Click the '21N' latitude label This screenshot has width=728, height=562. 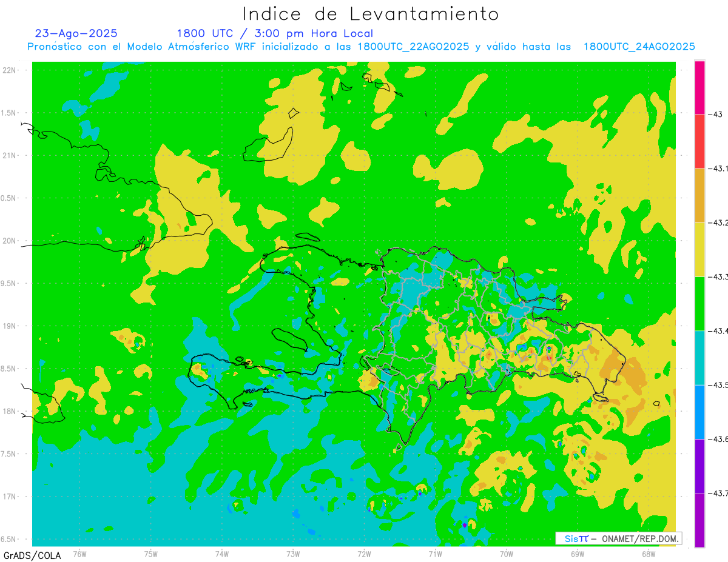[10, 155]
